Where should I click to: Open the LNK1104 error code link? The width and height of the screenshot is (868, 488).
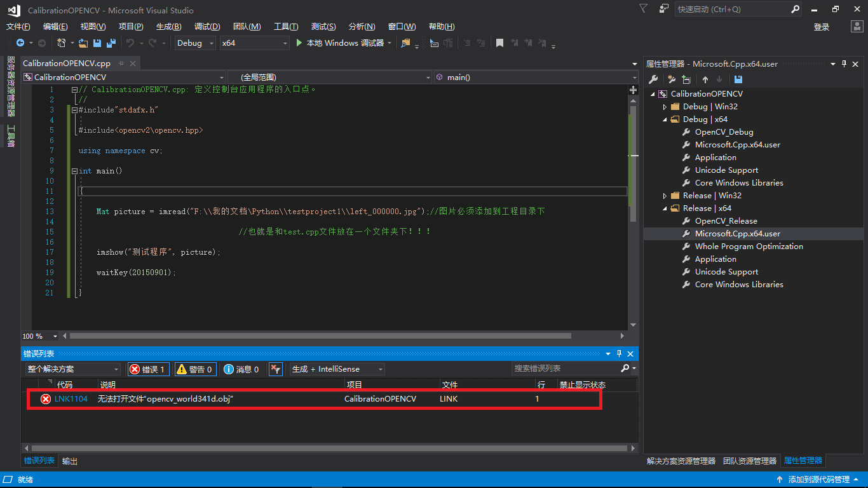point(71,399)
